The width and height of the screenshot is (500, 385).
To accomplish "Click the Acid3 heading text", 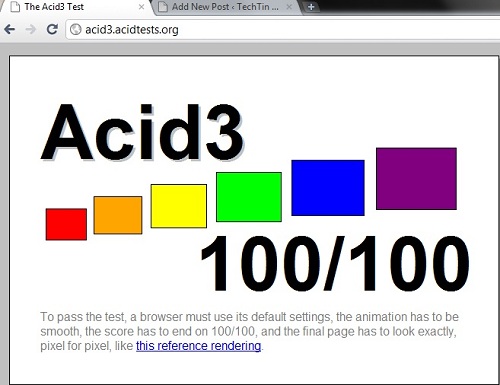I will [143, 133].
